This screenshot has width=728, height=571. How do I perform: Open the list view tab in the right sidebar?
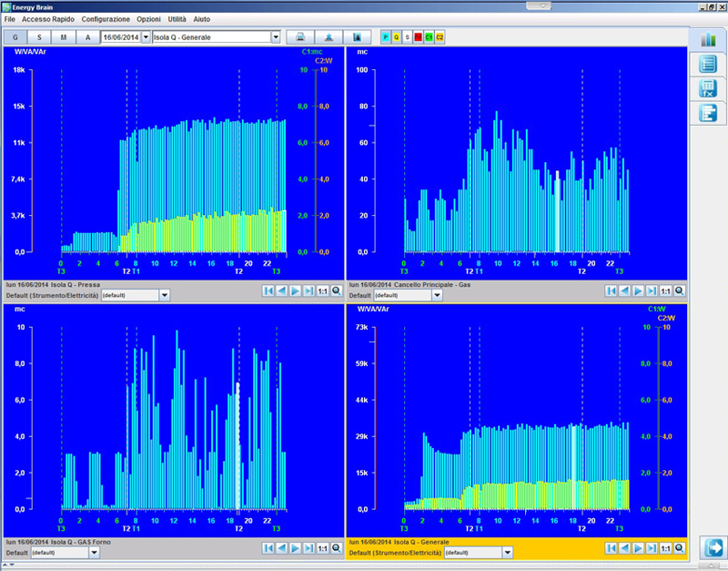(x=708, y=64)
